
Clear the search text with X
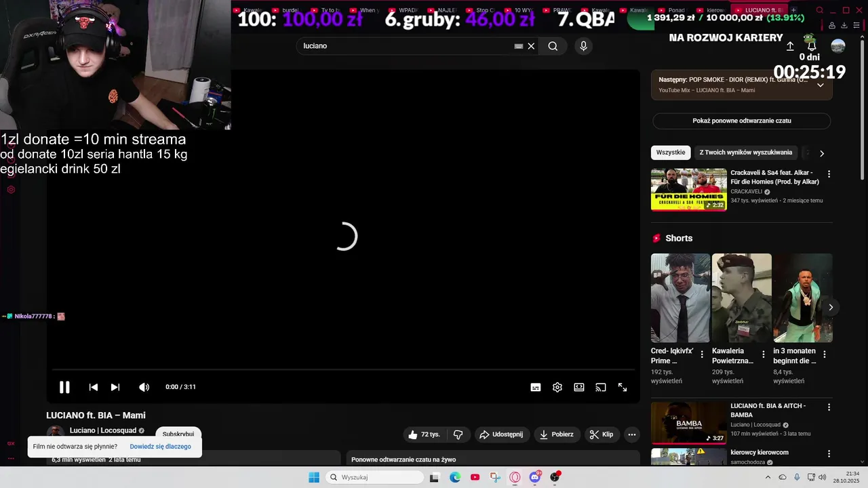(x=531, y=46)
